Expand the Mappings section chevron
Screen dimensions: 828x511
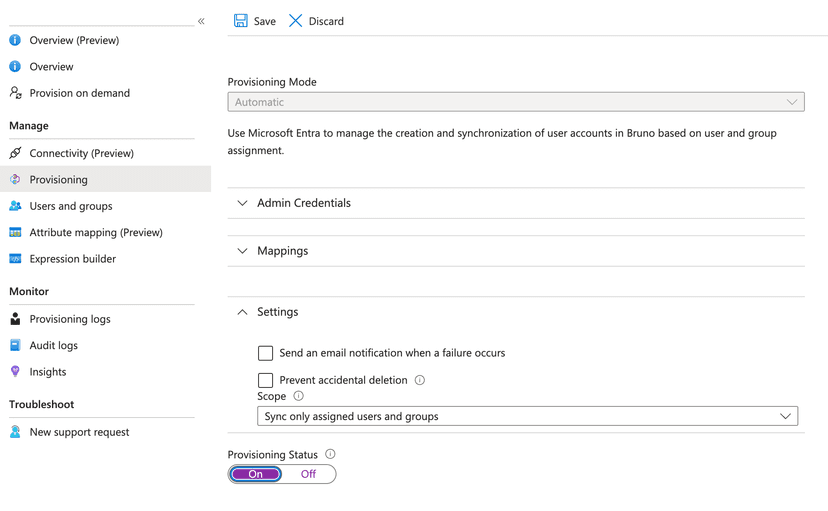coord(242,251)
